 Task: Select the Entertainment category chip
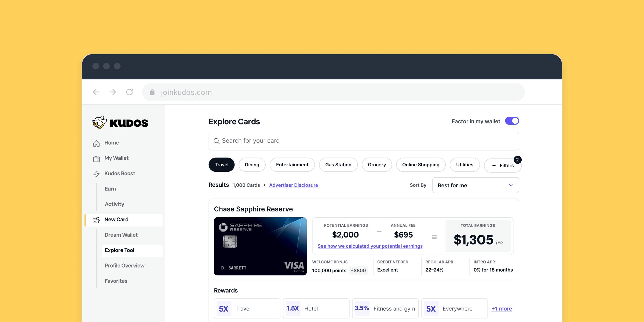point(292,165)
